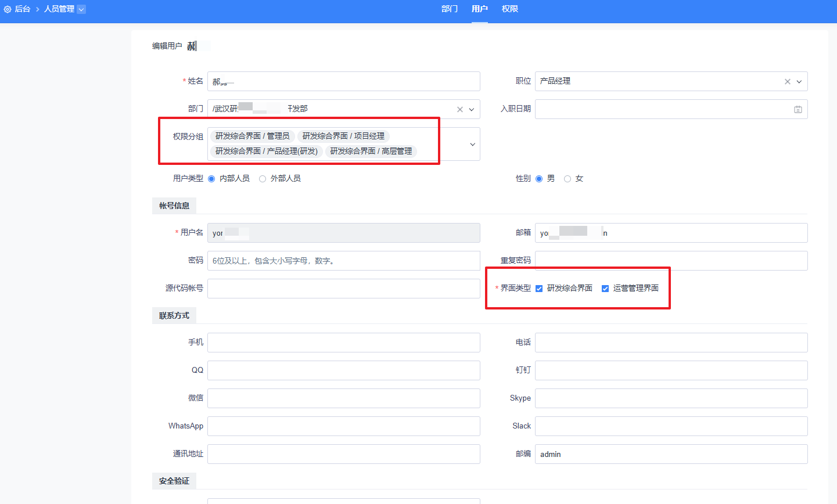Switch to the 部门 tab
The image size is (837, 504).
(x=450, y=9)
